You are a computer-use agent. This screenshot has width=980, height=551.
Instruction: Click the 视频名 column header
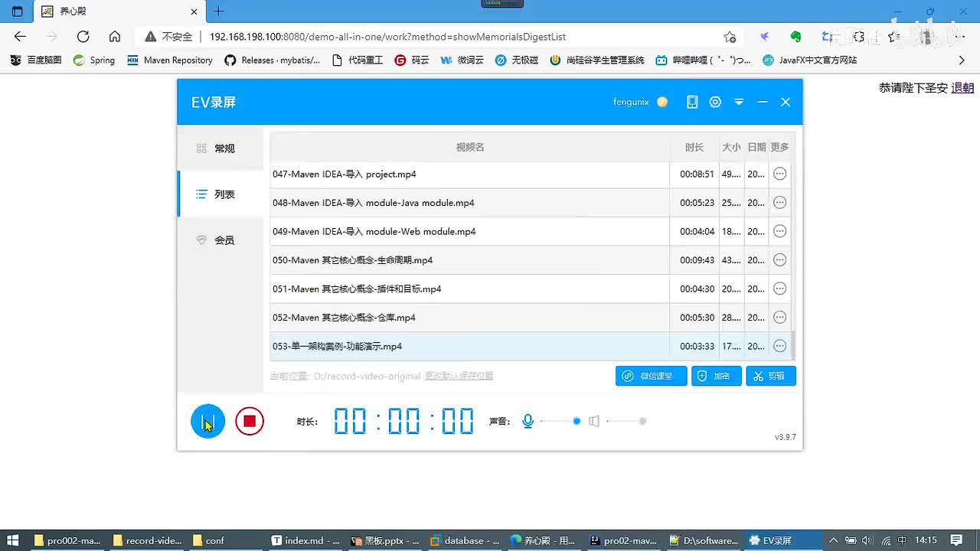pyautogui.click(x=470, y=147)
